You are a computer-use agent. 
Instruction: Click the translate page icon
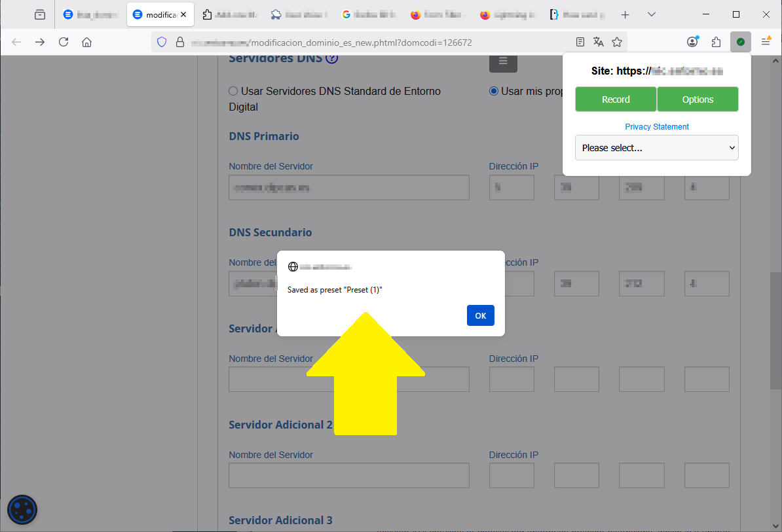[x=598, y=42]
